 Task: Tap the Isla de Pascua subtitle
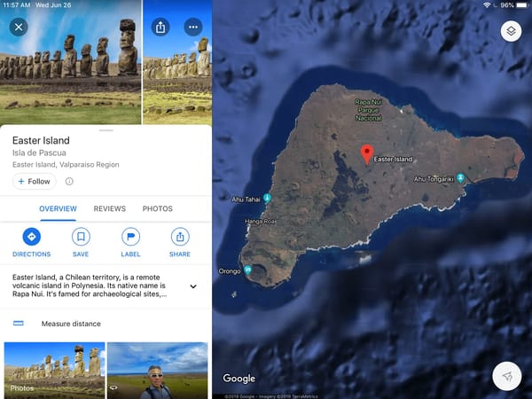click(x=39, y=153)
